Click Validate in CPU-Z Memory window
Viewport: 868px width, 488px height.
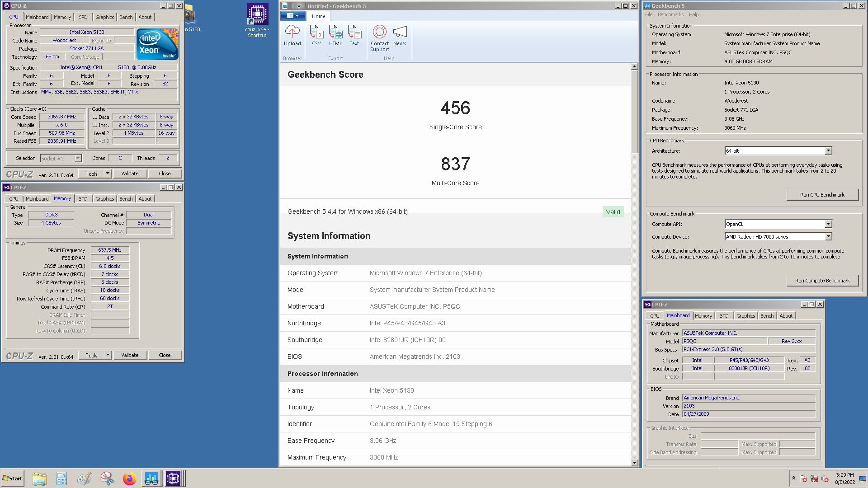pos(130,355)
